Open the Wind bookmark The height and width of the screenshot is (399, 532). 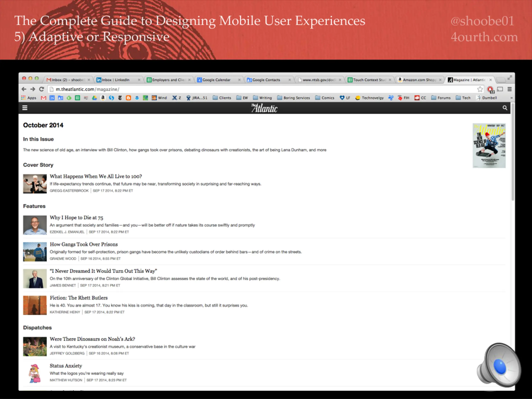pyautogui.click(x=159, y=98)
